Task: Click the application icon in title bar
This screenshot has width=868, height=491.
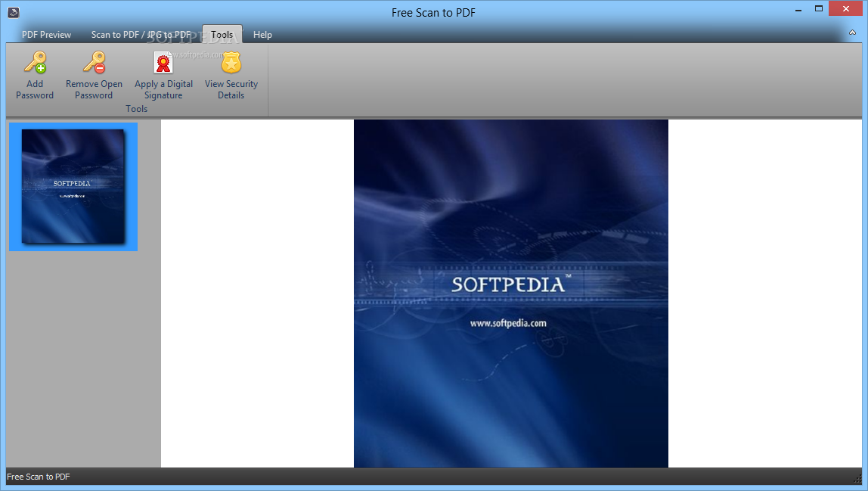Action: (x=14, y=12)
